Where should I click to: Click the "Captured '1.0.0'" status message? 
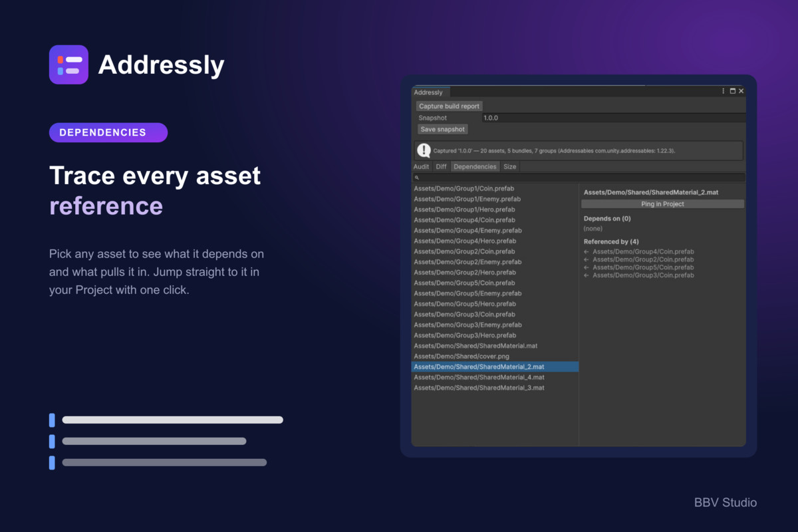tap(554, 151)
